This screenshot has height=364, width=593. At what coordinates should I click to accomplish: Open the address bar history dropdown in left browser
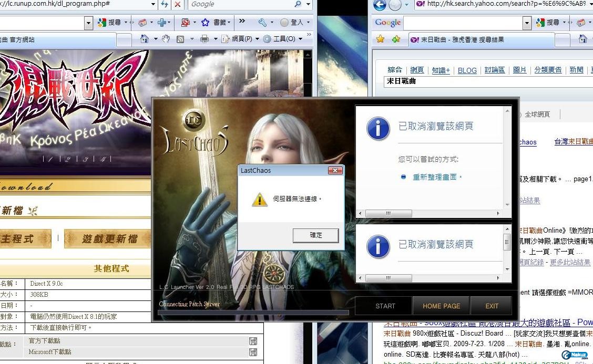[x=153, y=4]
